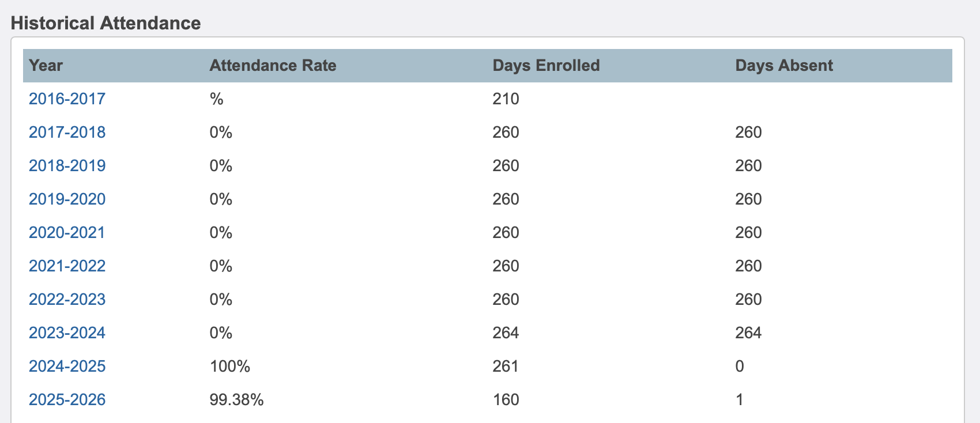Select the 99.38% attendance rate for 2025-2026
This screenshot has width=980, height=423.
[236, 399]
